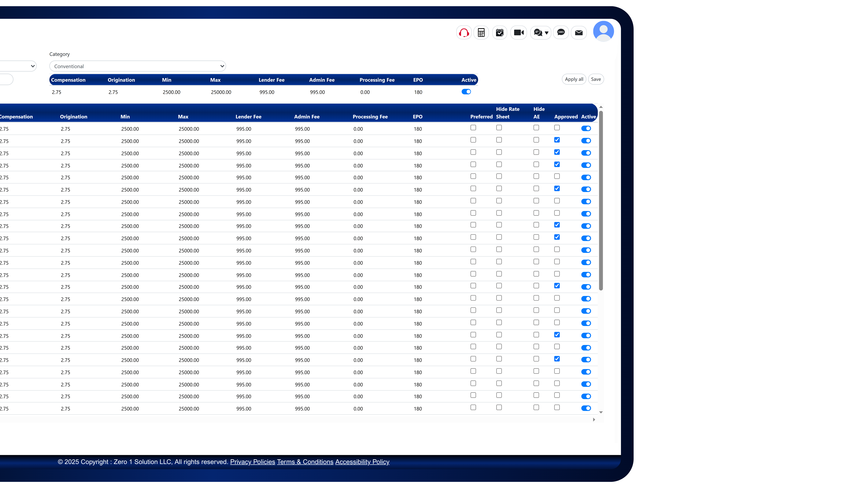The image size is (868, 488).
Task: Tick Hide AE checkbox in first table row
Action: (x=536, y=128)
